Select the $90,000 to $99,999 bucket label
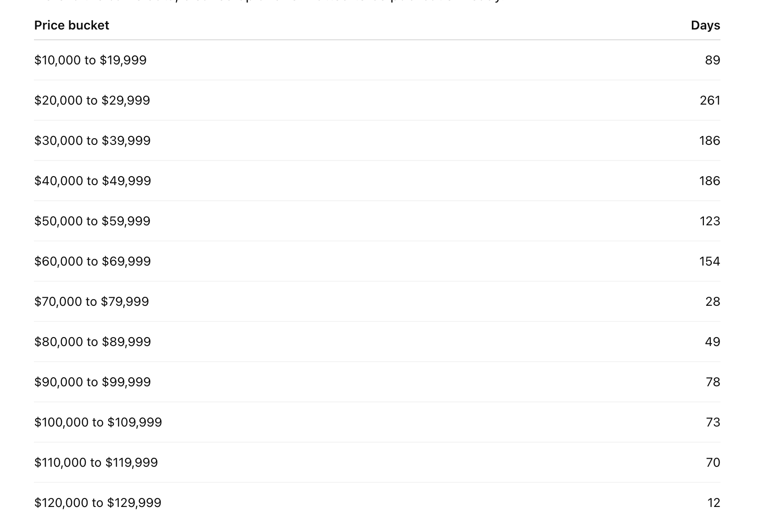Viewport: 775px width, 532px height. coord(93,382)
